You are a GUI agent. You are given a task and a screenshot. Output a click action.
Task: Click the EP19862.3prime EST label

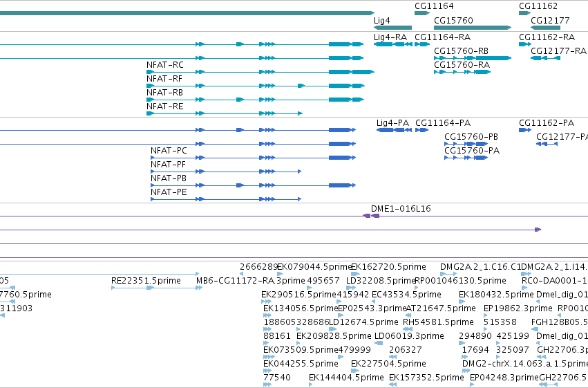(x=518, y=309)
